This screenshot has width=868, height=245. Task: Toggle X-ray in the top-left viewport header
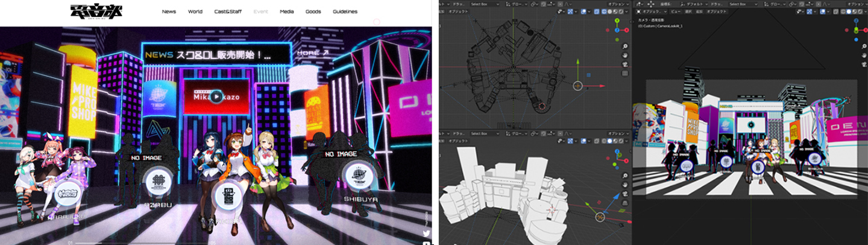597,11
